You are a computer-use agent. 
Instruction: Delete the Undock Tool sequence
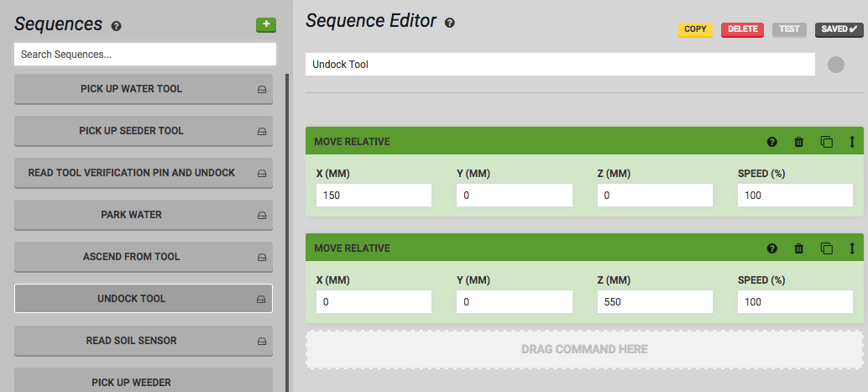[x=742, y=29]
